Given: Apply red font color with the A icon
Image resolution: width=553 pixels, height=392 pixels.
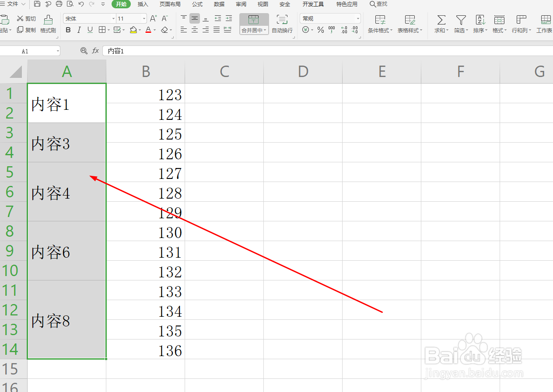Looking at the screenshot, I should pyautogui.click(x=148, y=30).
